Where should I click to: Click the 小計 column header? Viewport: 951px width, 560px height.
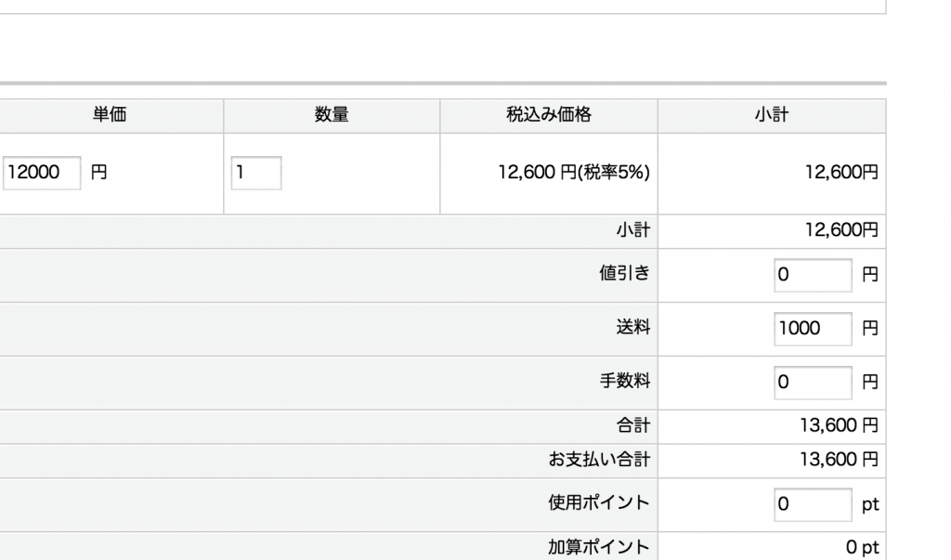[772, 115]
